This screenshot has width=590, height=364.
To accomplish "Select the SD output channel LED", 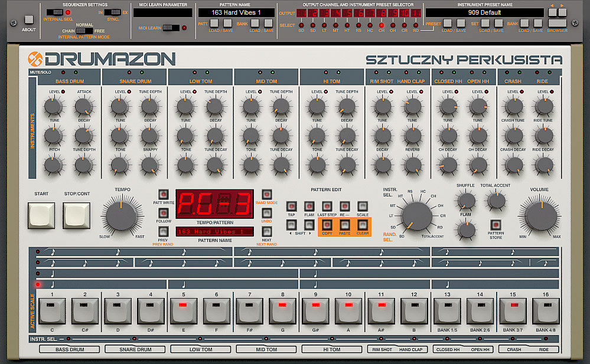I will (312, 25).
